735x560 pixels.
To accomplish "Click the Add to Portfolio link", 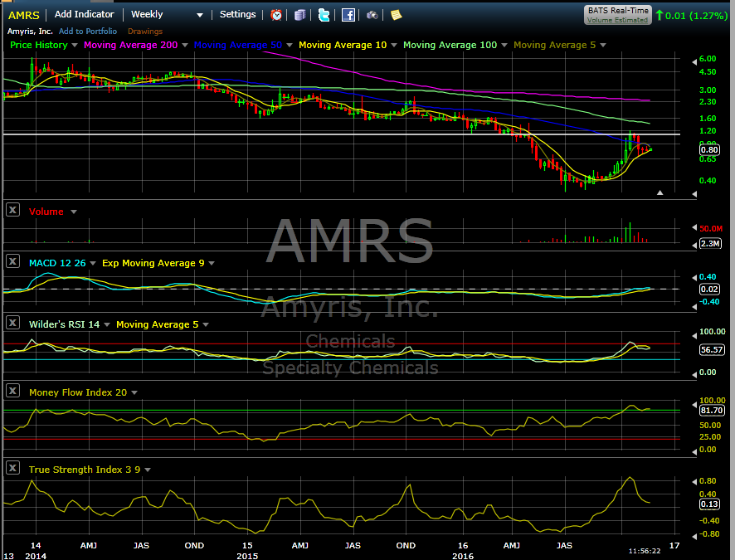I will coord(88,32).
